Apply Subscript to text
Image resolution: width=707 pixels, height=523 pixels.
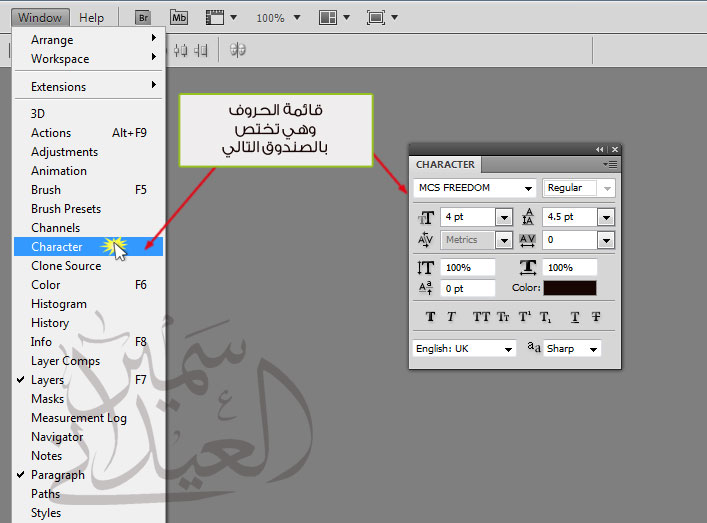[545, 317]
